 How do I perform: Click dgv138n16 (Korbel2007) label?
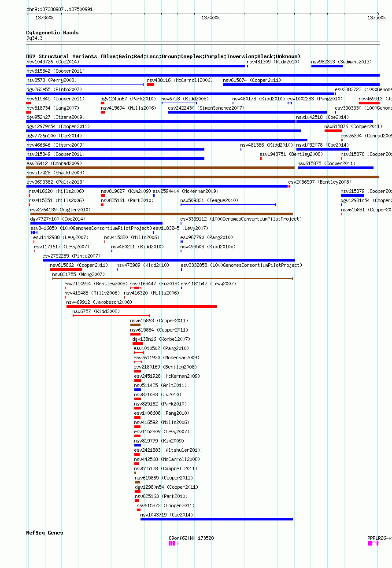pos(161,339)
